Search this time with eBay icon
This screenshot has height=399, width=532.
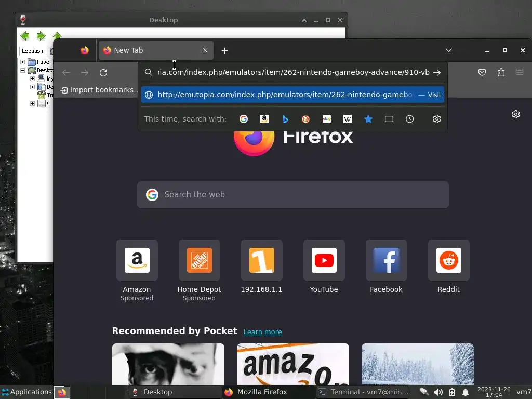(x=327, y=119)
